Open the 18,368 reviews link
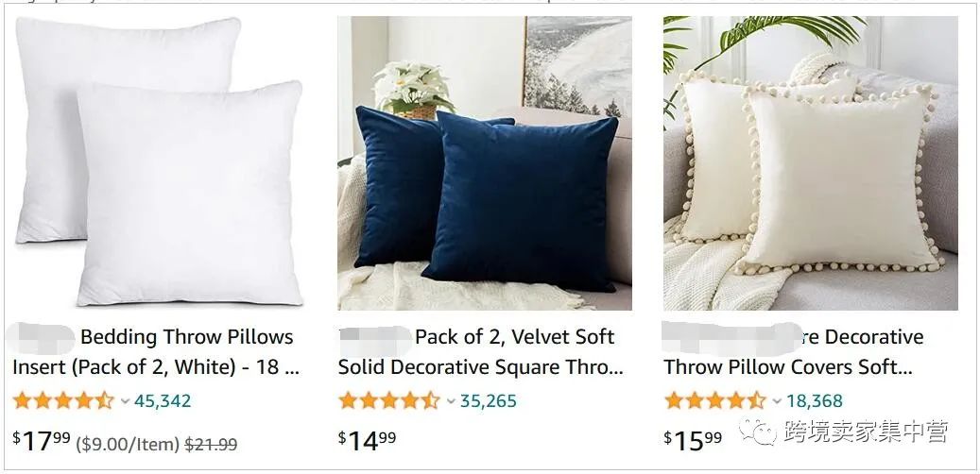The width and height of the screenshot is (980, 474). (815, 401)
